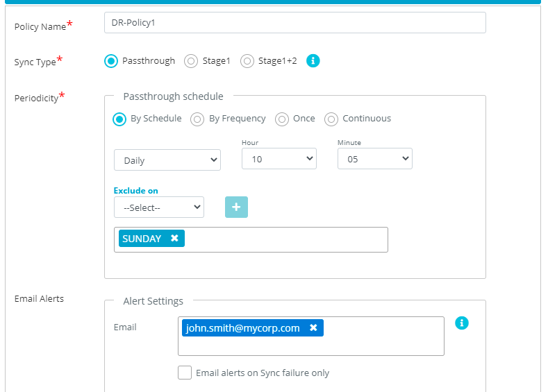
Task: Expand the Minute dropdown
Action: coord(374,159)
